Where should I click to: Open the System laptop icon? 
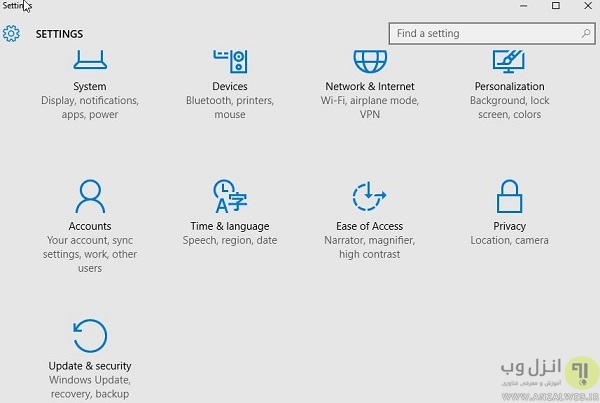pyautogui.click(x=90, y=60)
